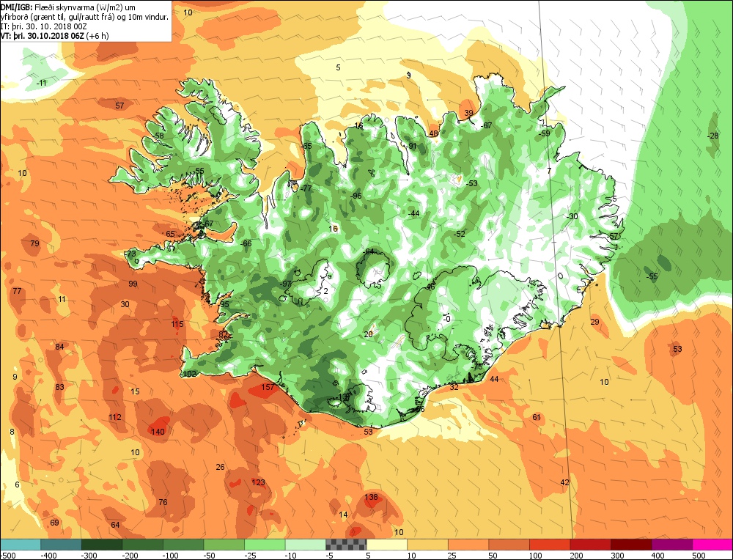This screenshot has width=733, height=560.
Task: Select the 'VT: þri. 30.10.2018 06Z (+6 h)' line
Action: [x=54, y=36]
